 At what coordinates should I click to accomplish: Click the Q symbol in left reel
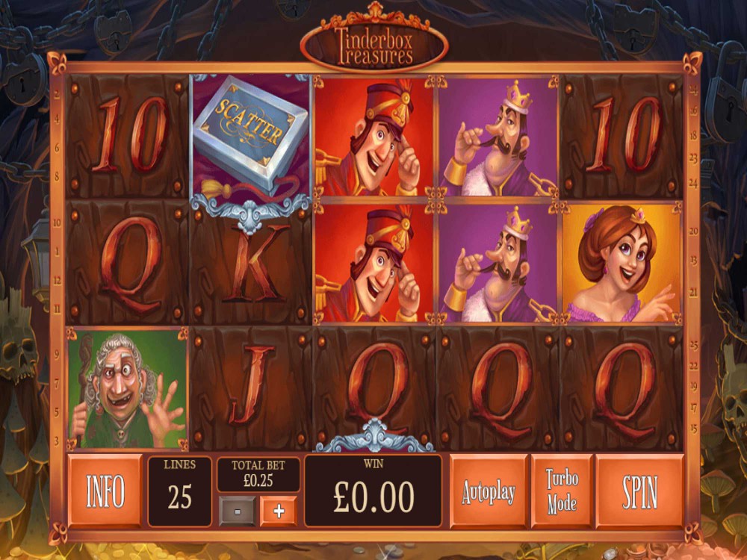pos(127,262)
